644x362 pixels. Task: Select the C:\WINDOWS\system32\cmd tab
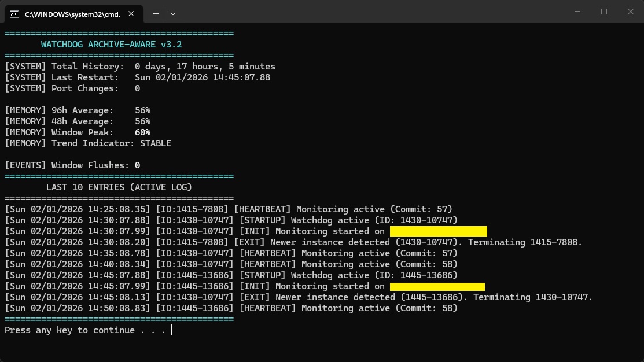74,14
